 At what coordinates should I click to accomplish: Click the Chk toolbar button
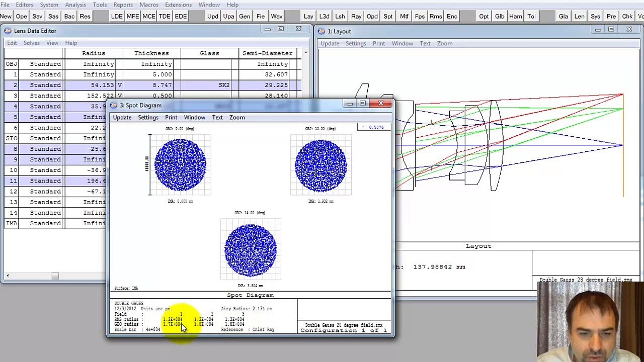(x=627, y=16)
